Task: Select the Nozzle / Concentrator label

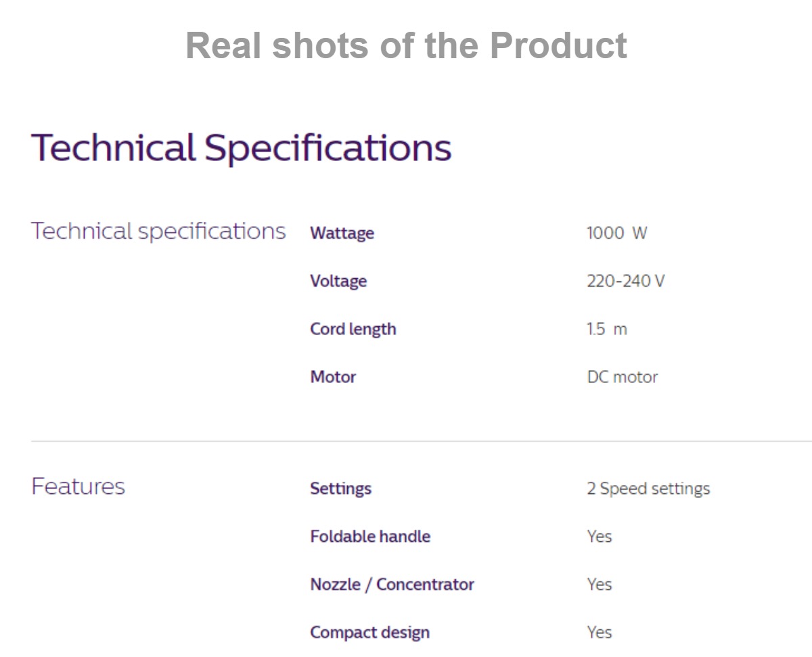Action: [392, 585]
